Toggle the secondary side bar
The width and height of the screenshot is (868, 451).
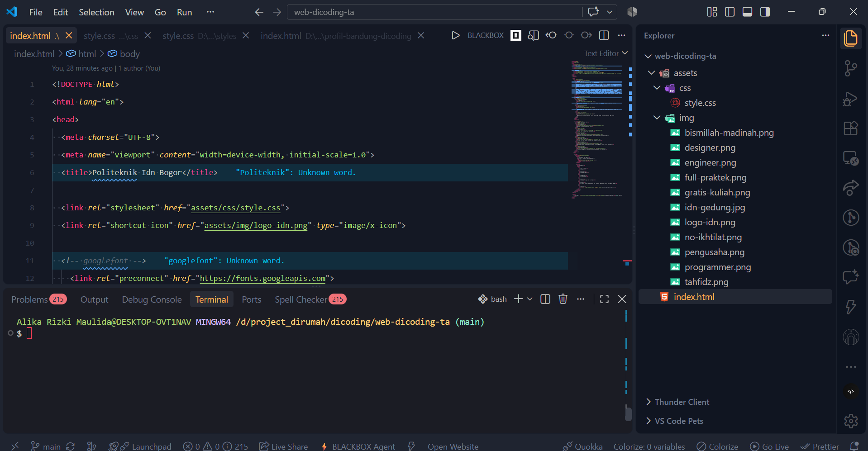pyautogui.click(x=765, y=12)
